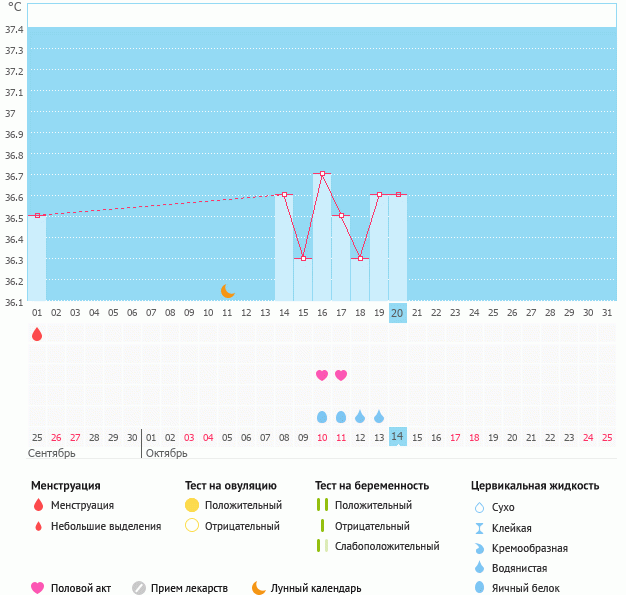Click the 'Менструация' legend label
Viewport: 626px width, 595px height.
(82, 505)
